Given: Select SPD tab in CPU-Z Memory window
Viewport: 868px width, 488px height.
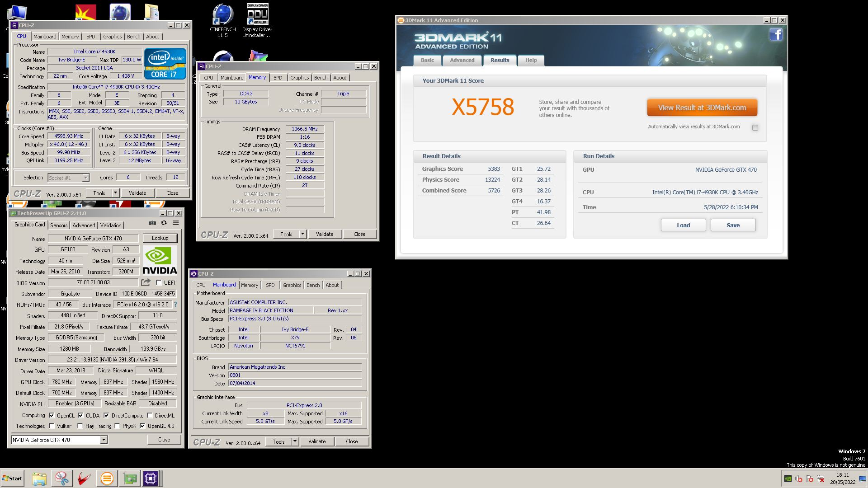Looking at the screenshot, I should click(278, 78).
